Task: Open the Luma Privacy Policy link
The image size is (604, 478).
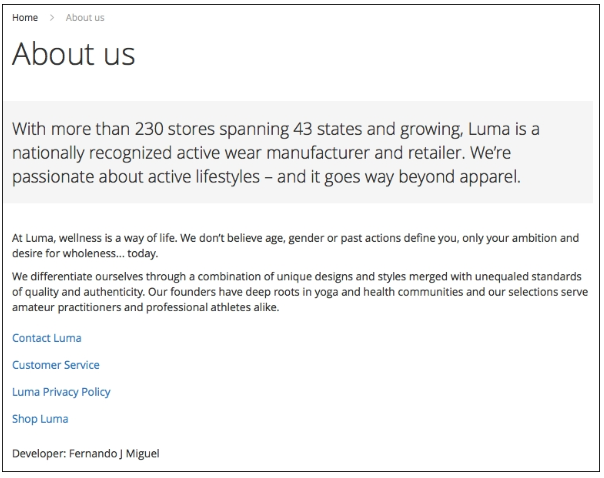Action: pyautogui.click(x=61, y=392)
